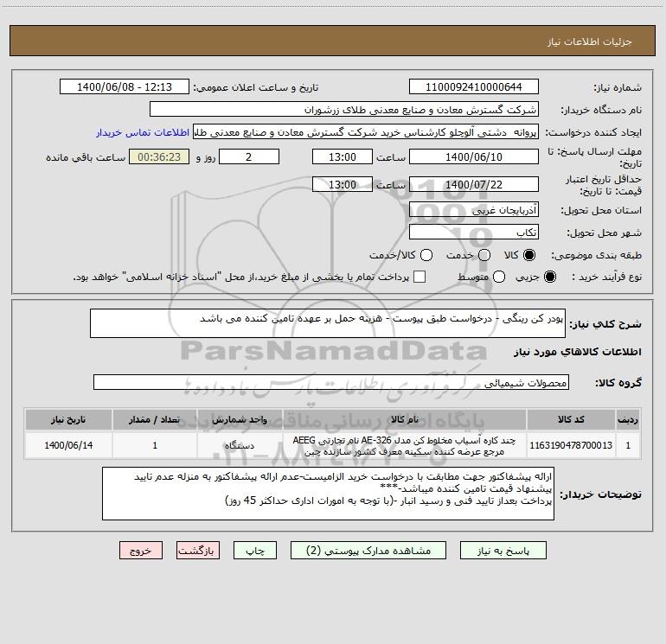Image resolution: width=666 pixels, height=644 pixels.
Task: Click the چاپ print button
Action: [x=255, y=550]
